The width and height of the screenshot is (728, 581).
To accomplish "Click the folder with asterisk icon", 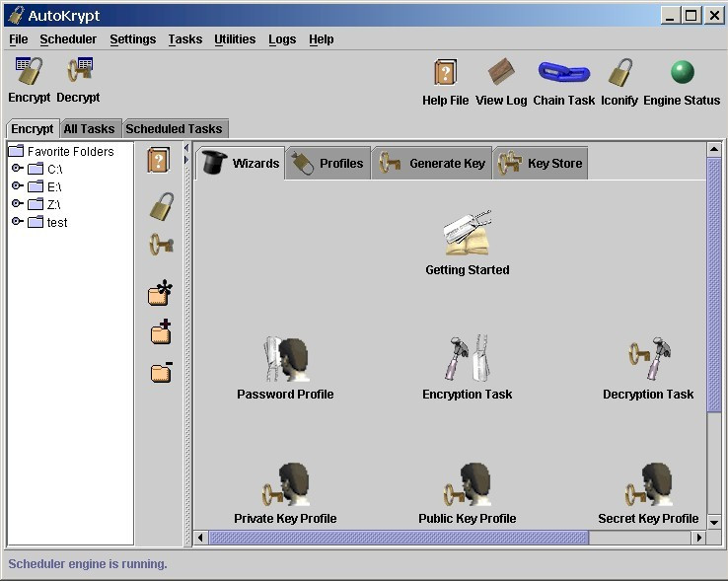I will pyautogui.click(x=160, y=293).
